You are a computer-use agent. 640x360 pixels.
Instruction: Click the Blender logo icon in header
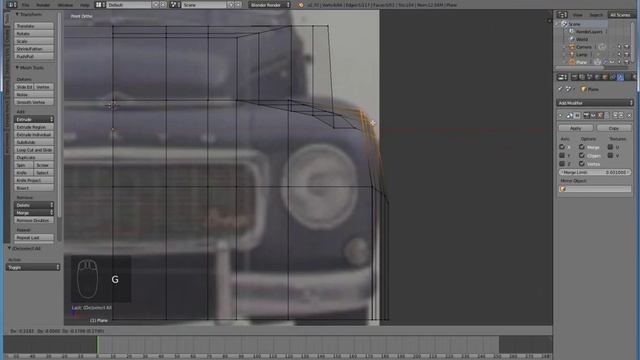coord(300,5)
